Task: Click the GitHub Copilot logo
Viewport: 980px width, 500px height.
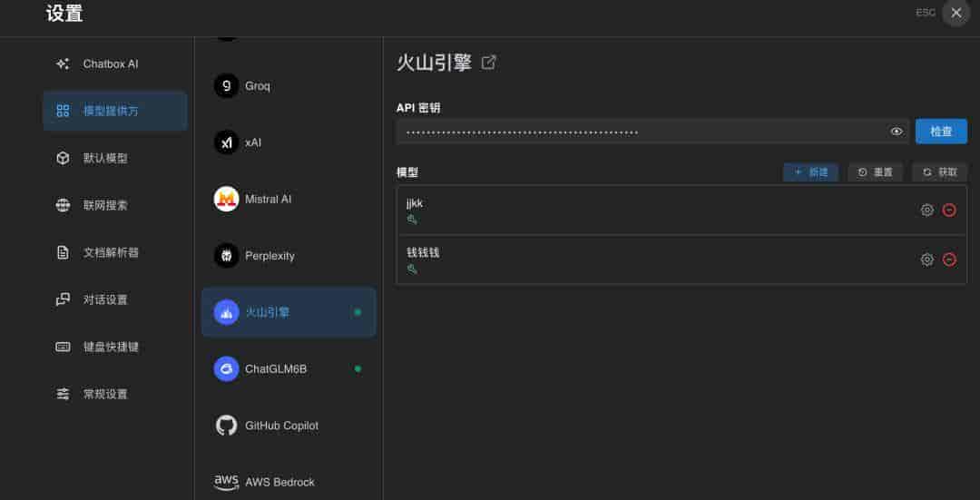Action: [226, 426]
